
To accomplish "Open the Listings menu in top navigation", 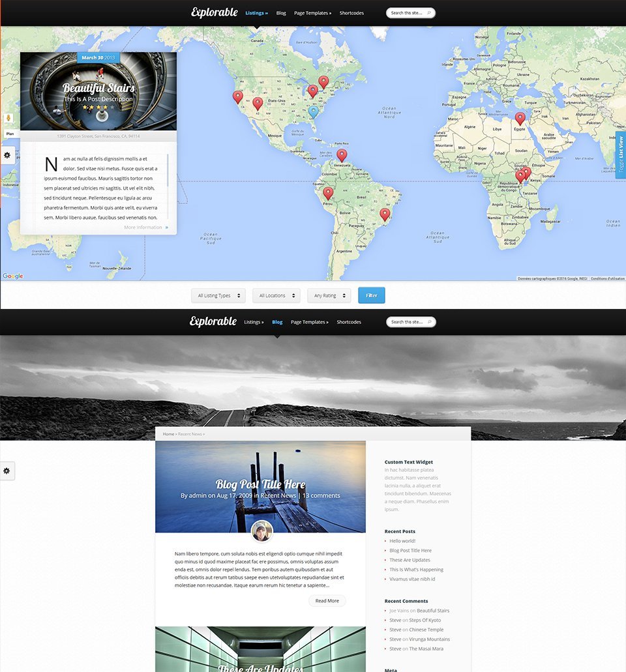I will (x=256, y=13).
